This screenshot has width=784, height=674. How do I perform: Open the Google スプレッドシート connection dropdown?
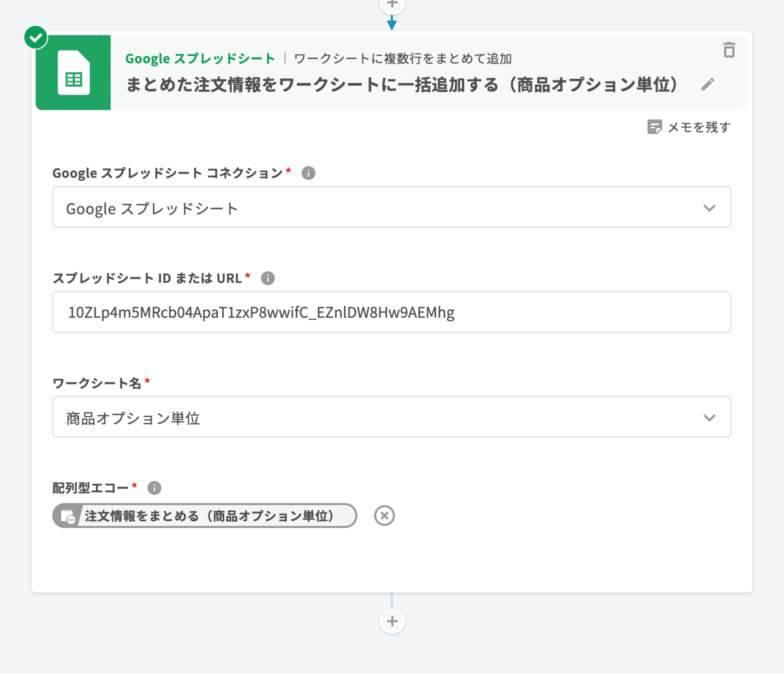379,207
